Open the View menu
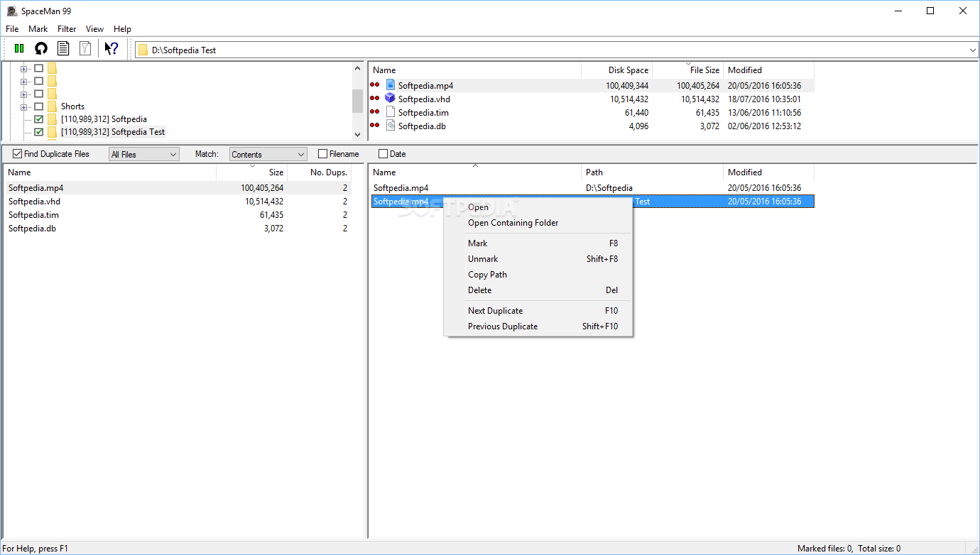The height and width of the screenshot is (555, 980). click(x=94, y=29)
